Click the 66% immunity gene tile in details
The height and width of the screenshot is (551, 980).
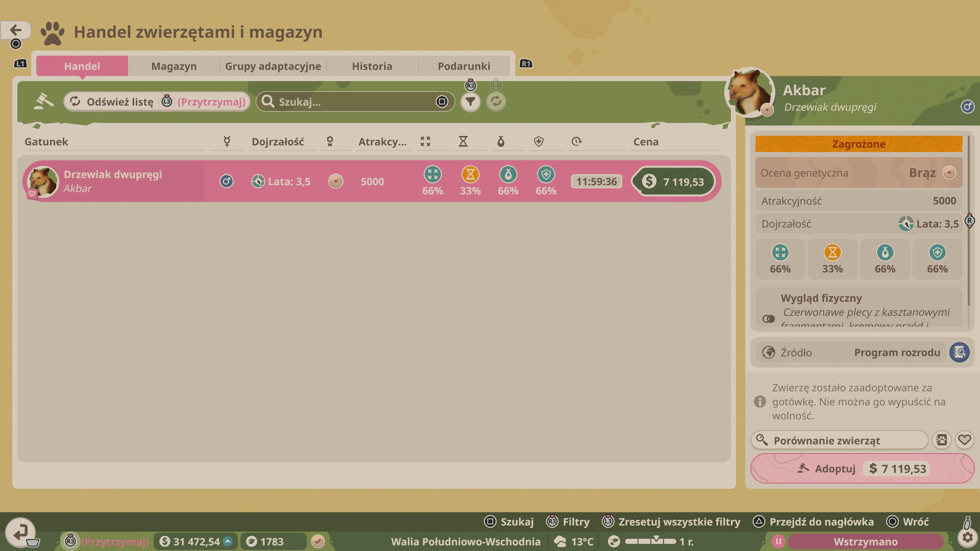(937, 259)
